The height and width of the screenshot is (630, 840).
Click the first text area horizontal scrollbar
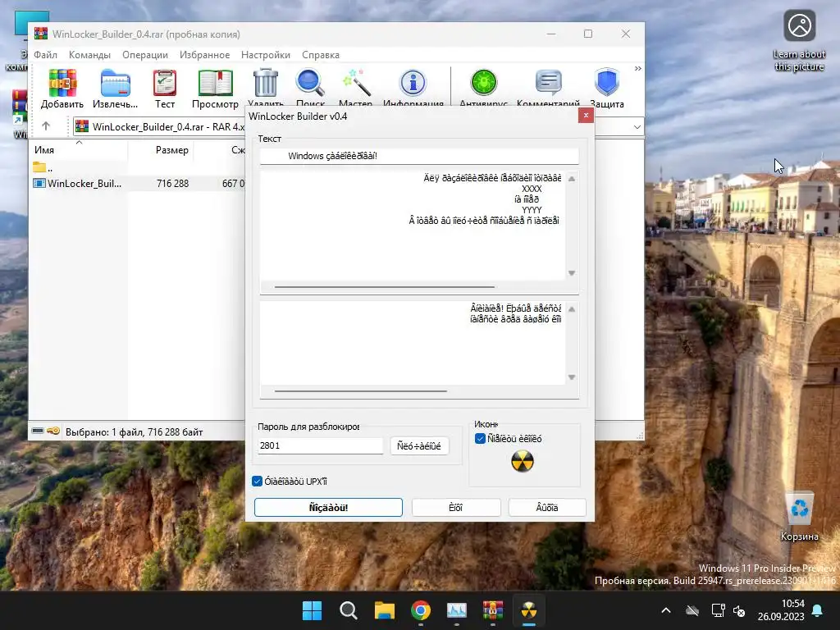(385, 287)
